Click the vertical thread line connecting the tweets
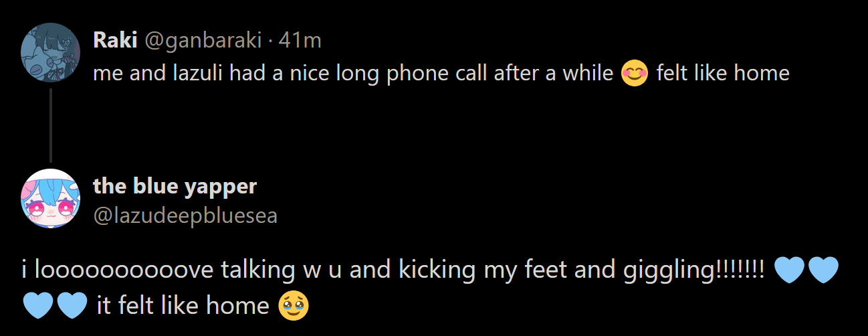Image resolution: width=868 pixels, height=336 pixels. coord(51,125)
